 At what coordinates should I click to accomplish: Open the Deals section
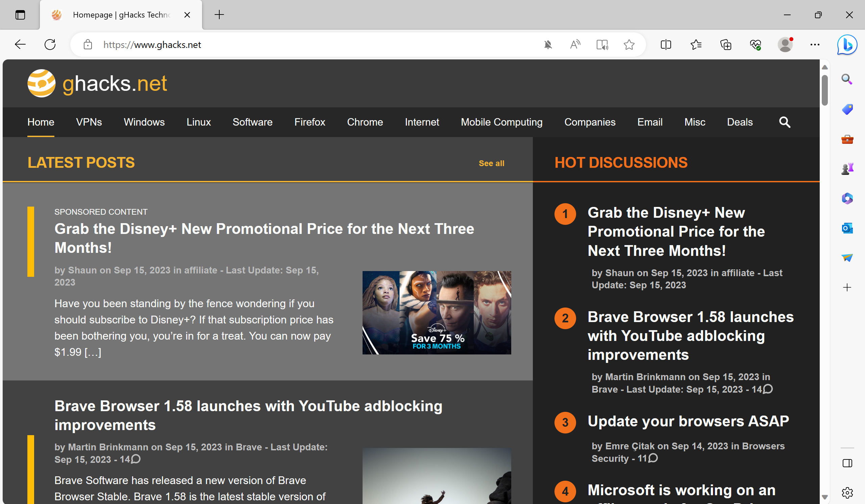click(740, 122)
